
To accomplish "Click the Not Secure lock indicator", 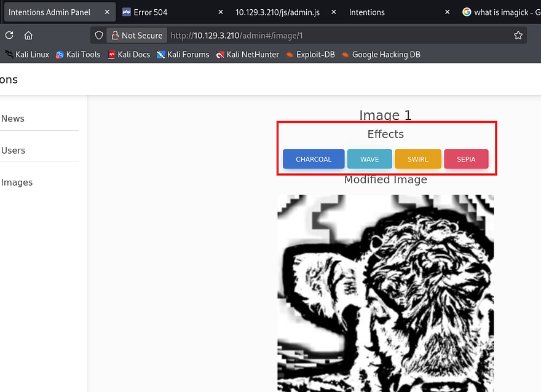I will (136, 36).
